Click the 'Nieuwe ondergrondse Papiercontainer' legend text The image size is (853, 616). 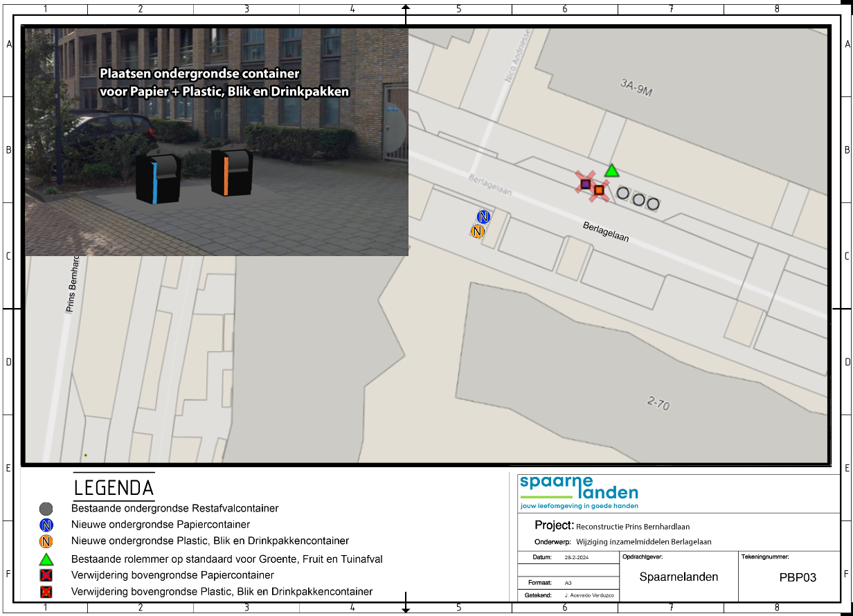pos(161,525)
